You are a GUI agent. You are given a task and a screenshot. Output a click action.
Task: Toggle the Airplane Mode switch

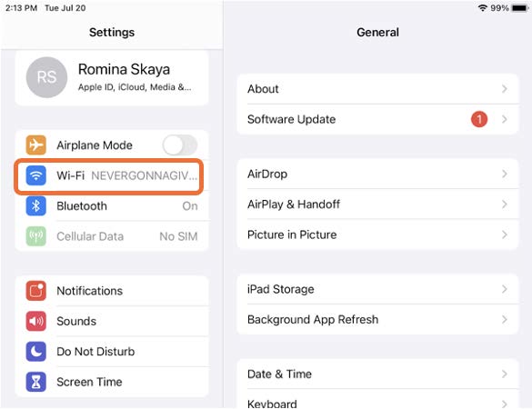tap(180, 145)
